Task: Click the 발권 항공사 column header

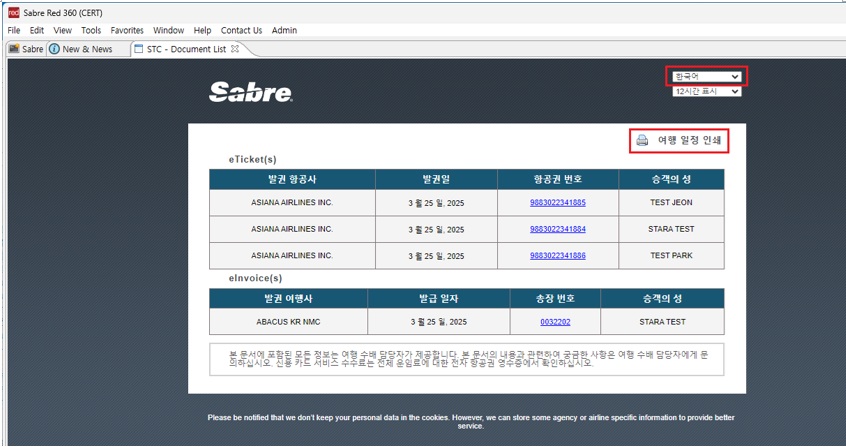Action: point(292,179)
